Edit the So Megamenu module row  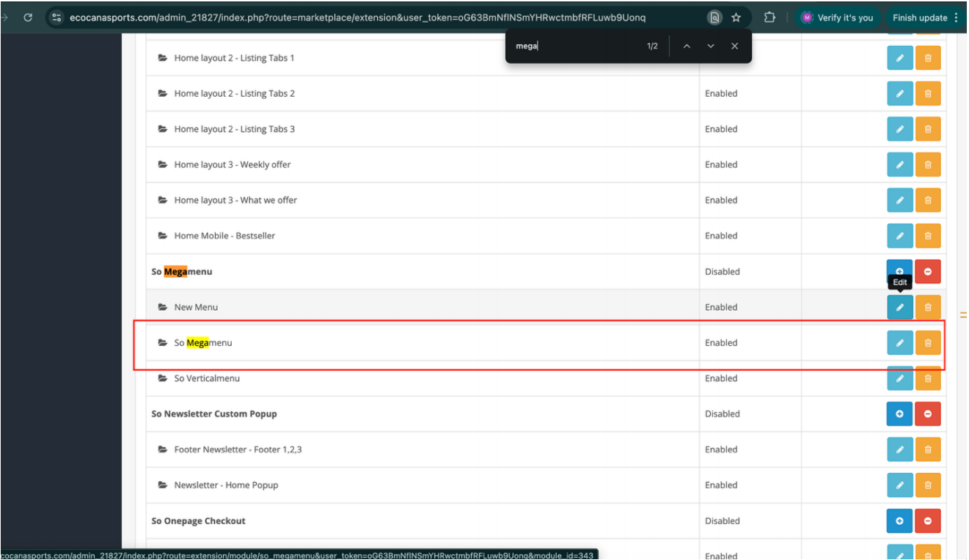[899, 342]
